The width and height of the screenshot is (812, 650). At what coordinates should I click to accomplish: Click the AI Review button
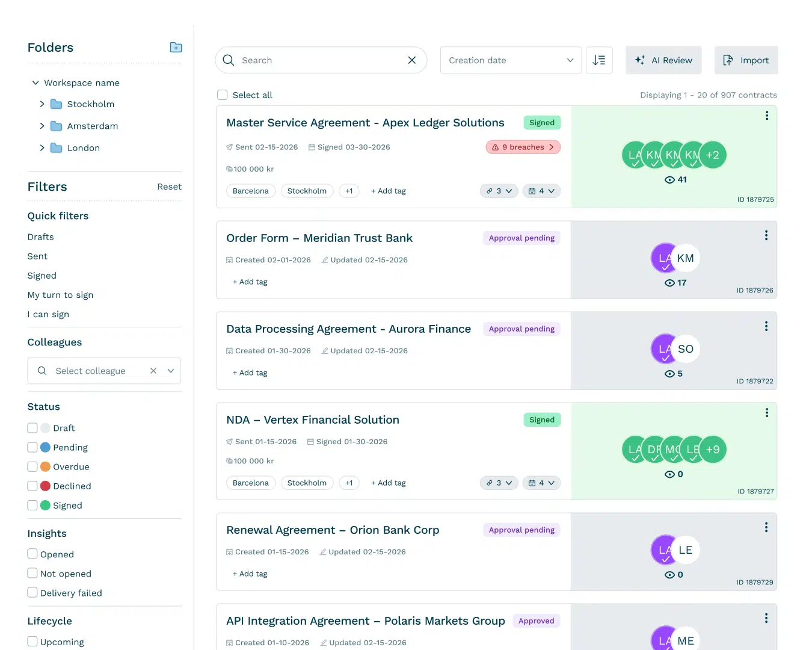pos(663,60)
